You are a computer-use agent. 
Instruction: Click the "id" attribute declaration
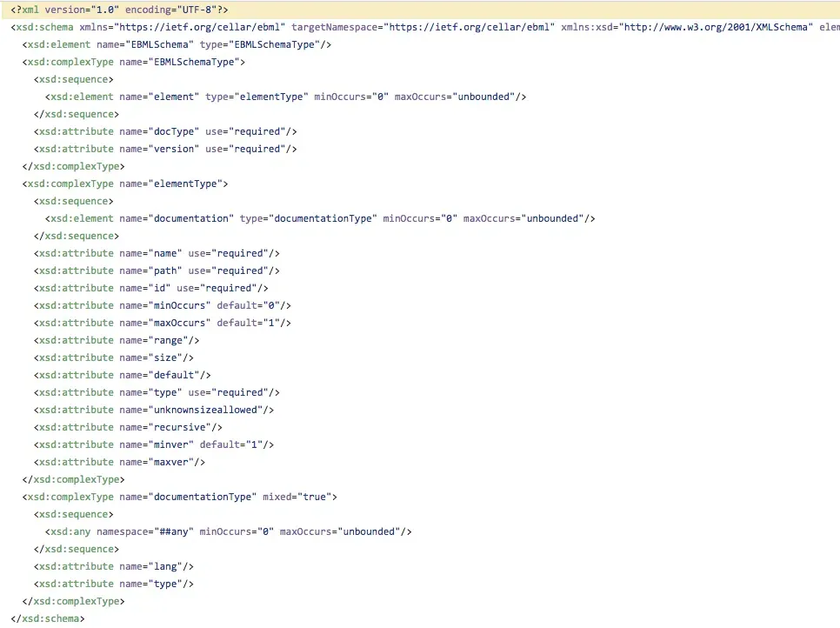(x=151, y=288)
